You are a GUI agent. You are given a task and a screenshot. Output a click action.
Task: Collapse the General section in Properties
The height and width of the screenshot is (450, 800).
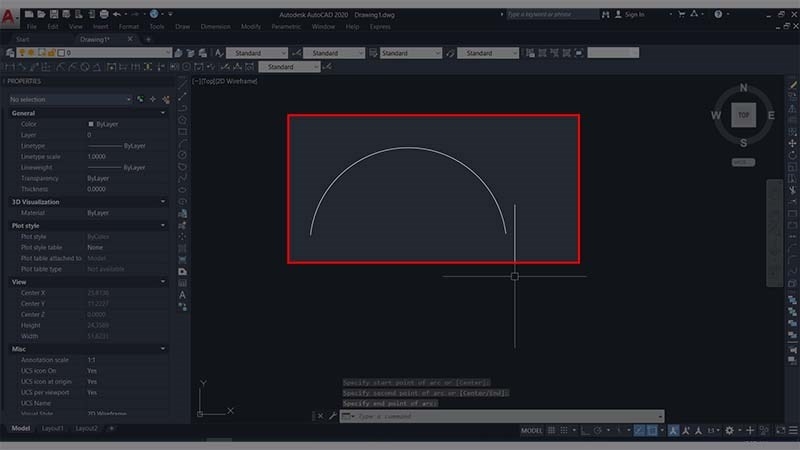point(163,113)
